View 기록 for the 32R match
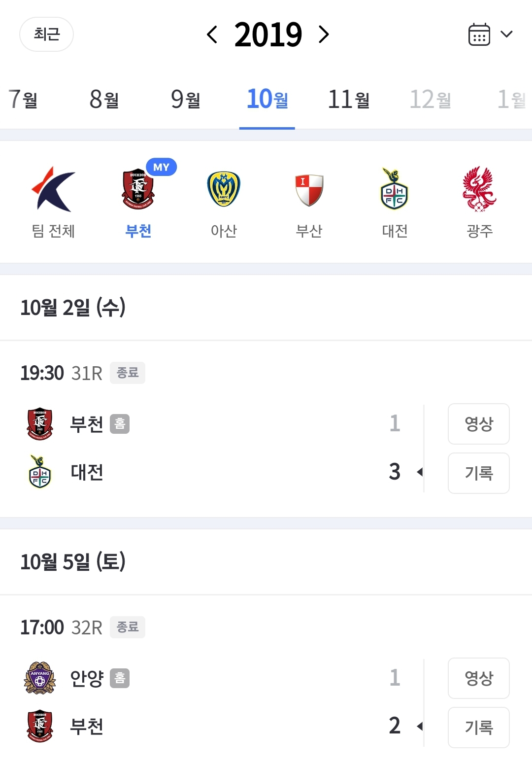The image size is (532, 765). [x=478, y=728]
